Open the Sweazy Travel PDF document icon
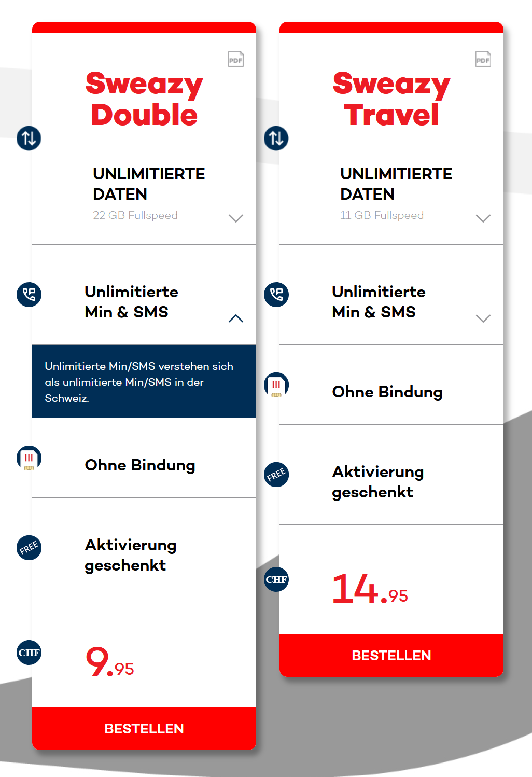Viewport: 532px width, 777px height. pos(483,59)
